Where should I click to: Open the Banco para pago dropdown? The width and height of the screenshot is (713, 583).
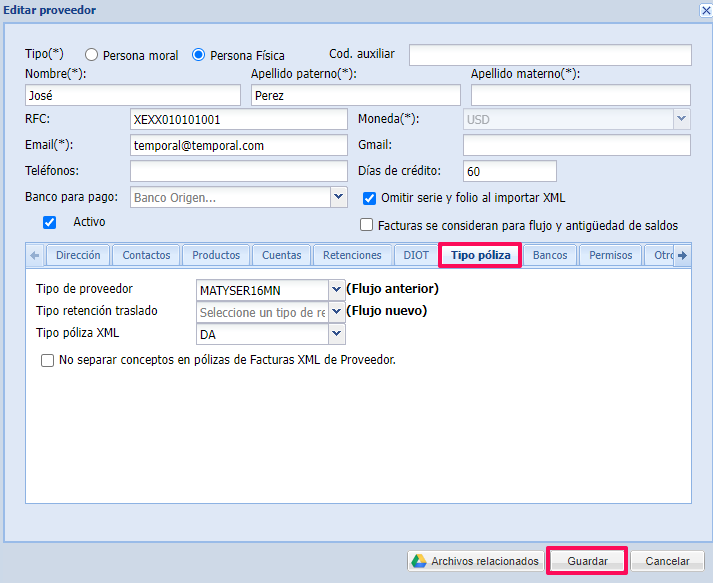click(x=338, y=198)
